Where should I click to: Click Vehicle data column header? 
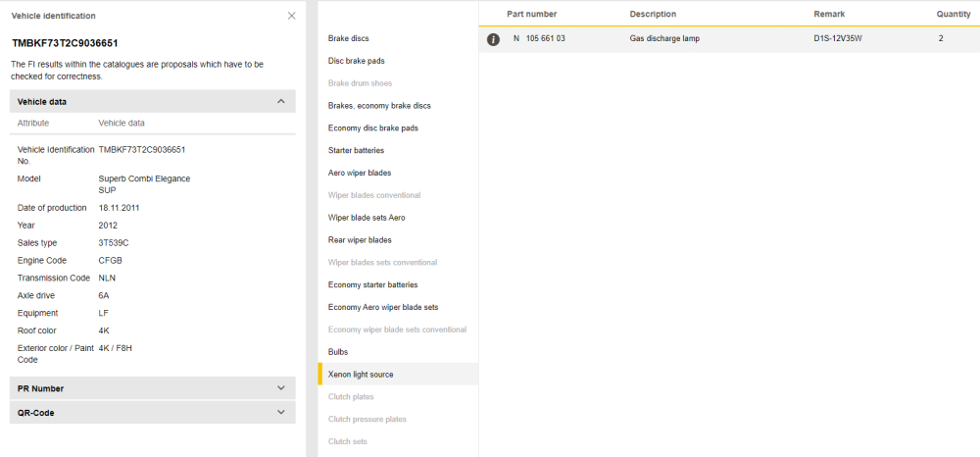[122, 124]
